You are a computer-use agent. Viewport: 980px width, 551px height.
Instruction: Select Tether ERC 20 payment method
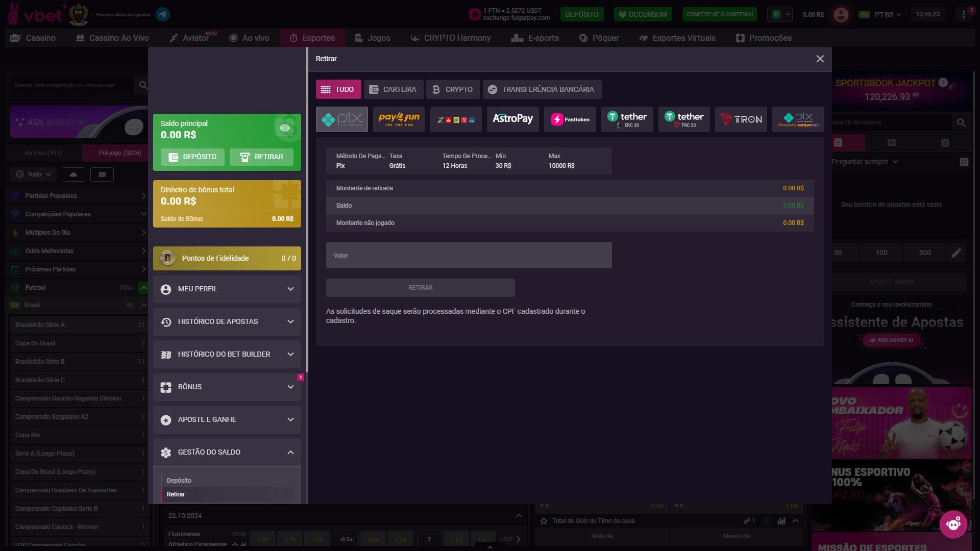click(627, 119)
